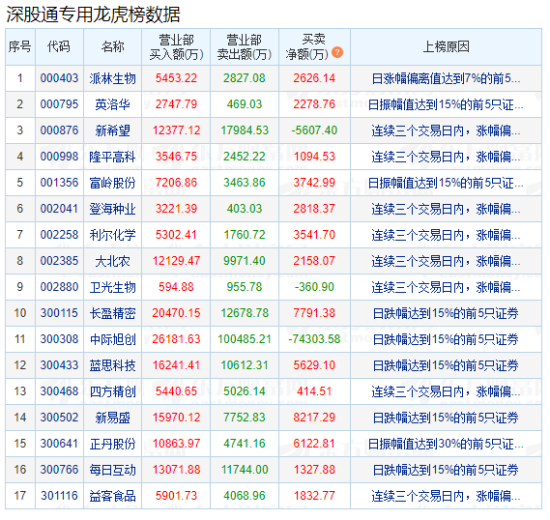Open 中际旭创 stock link
The width and height of the screenshot is (550, 520).
113,339
